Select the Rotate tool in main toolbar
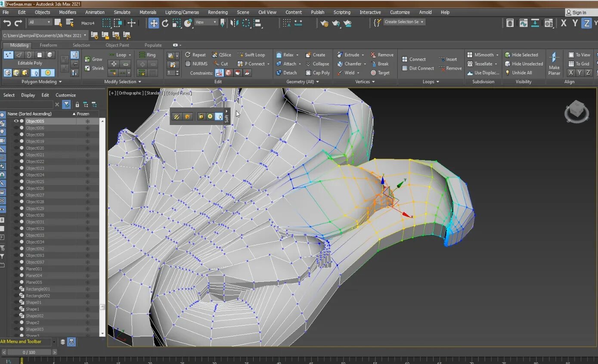Viewport: 598px width, 364px height. click(x=165, y=23)
